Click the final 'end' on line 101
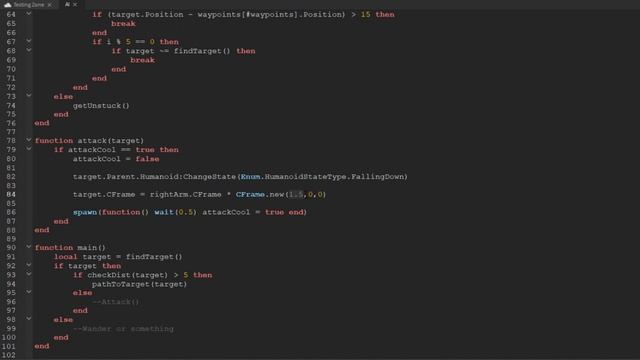 pyautogui.click(x=42, y=346)
